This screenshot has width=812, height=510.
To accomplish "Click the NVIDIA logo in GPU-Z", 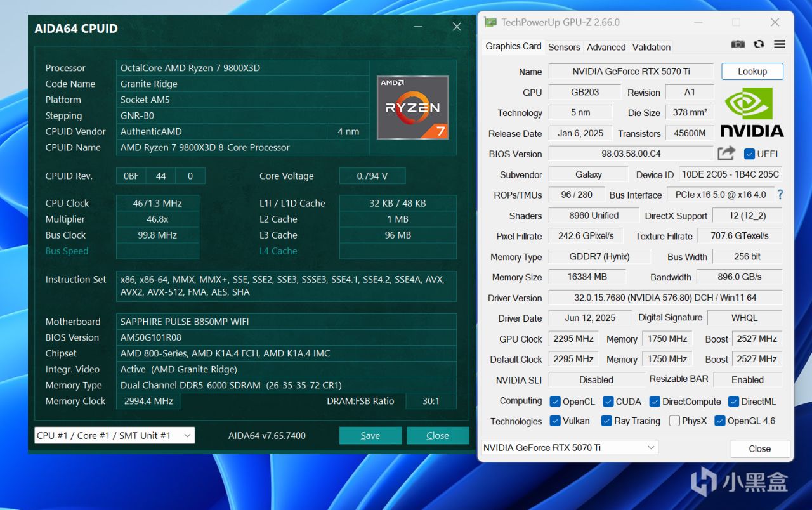I will point(752,112).
